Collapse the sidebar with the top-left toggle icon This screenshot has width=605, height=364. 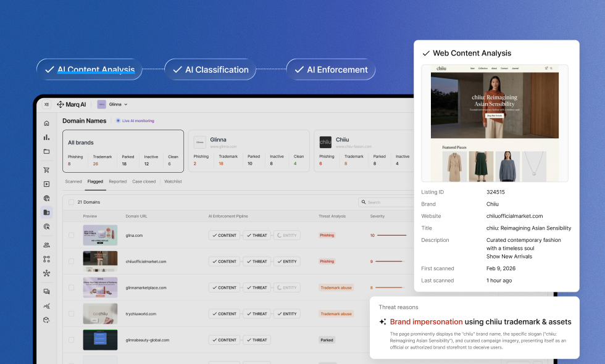46,104
